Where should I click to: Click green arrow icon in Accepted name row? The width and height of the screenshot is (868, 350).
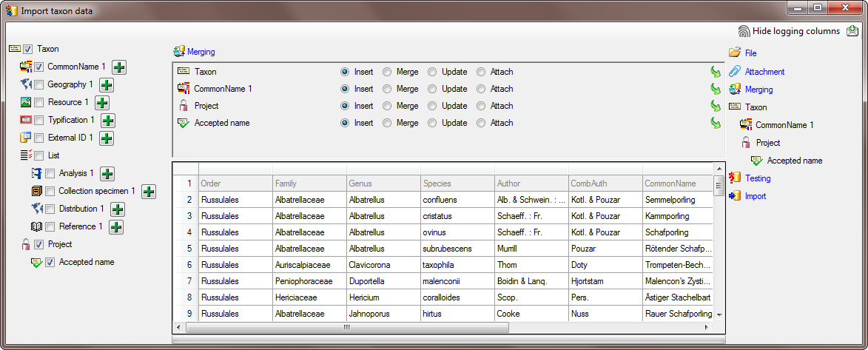(715, 124)
